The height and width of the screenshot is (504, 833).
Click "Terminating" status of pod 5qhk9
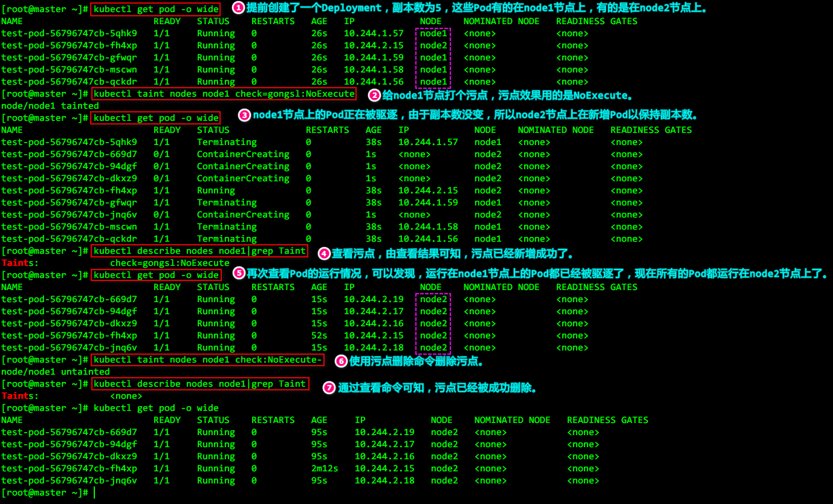227,142
